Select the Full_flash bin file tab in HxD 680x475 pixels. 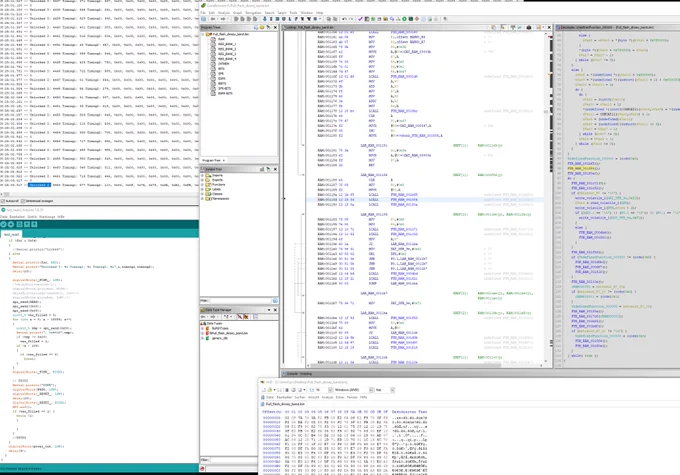(x=285, y=404)
